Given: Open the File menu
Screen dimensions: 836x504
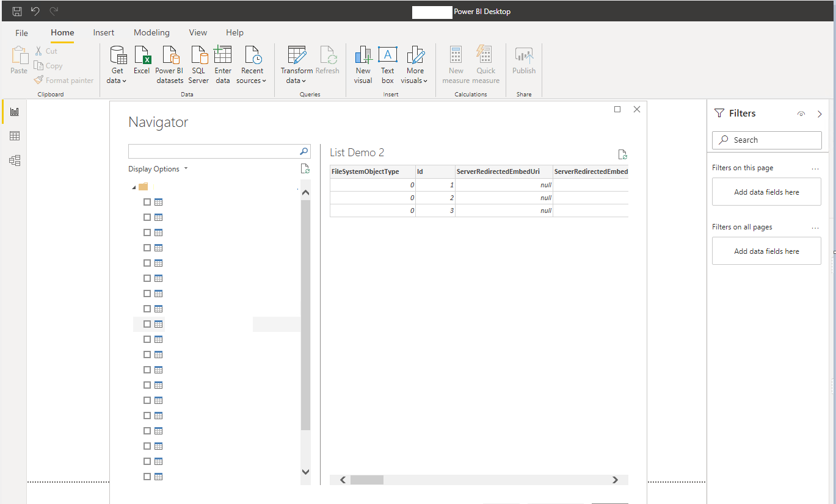Looking at the screenshot, I should tap(21, 33).
